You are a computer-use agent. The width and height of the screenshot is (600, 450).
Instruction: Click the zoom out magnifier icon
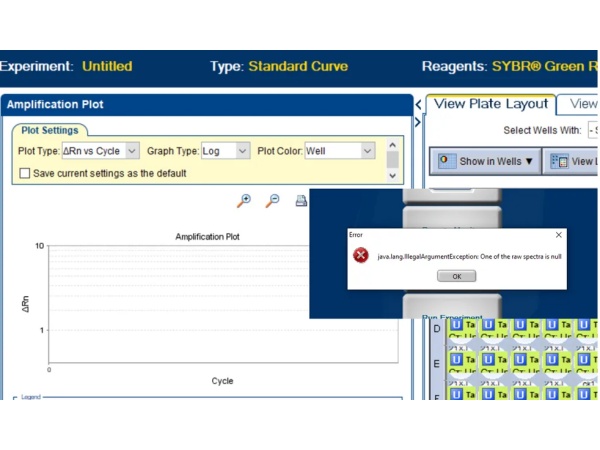(272, 201)
